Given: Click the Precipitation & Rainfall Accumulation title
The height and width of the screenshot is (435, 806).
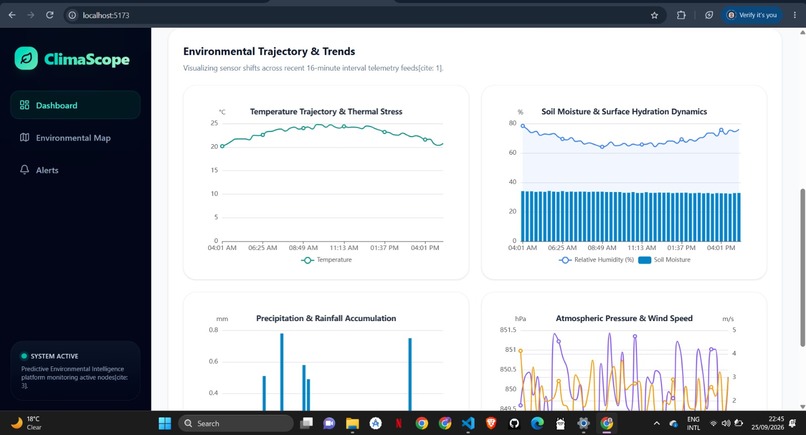Looking at the screenshot, I should (326, 318).
